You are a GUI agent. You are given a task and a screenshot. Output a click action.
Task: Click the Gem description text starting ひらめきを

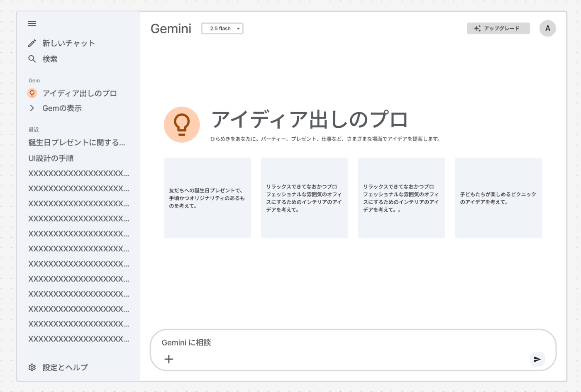pyautogui.click(x=325, y=139)
